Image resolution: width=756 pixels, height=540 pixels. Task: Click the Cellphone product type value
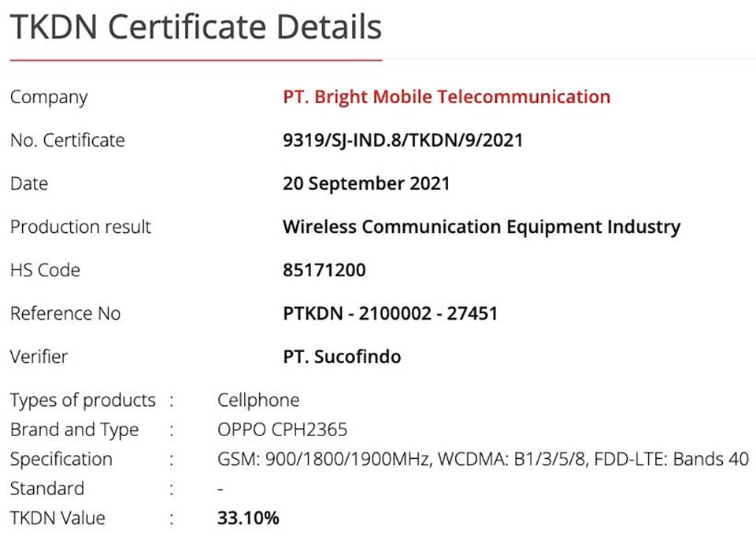pyautogui.click(x=258, y=400)
